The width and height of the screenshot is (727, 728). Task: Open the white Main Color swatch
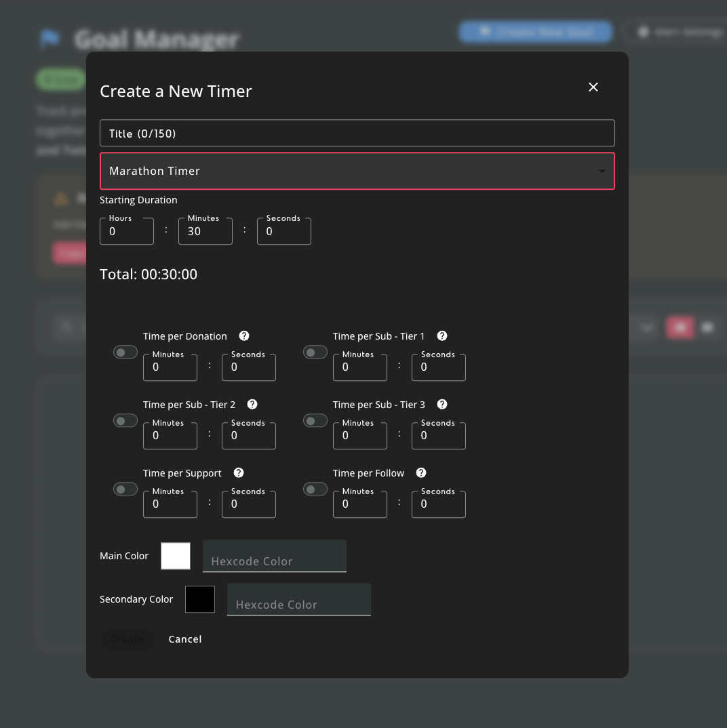pos(176,556)
